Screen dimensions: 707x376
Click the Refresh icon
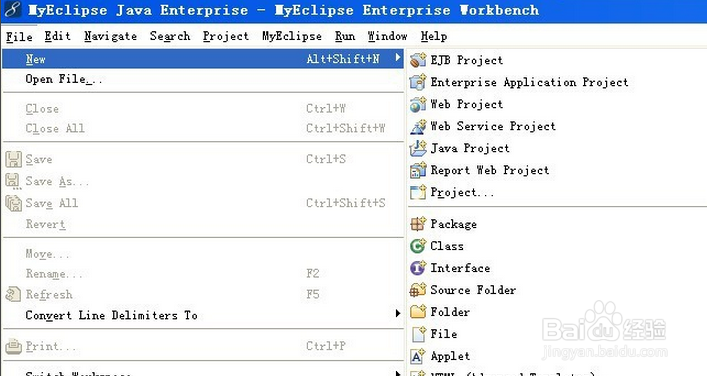coord(14,294)
